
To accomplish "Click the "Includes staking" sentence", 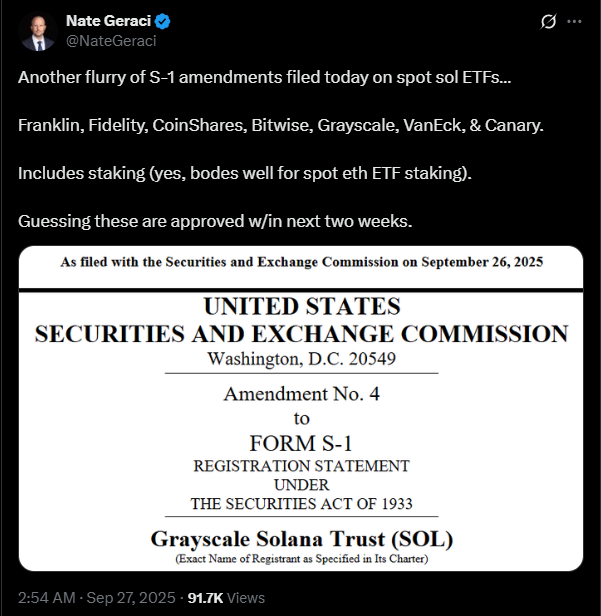I will (x=244, y=173).
